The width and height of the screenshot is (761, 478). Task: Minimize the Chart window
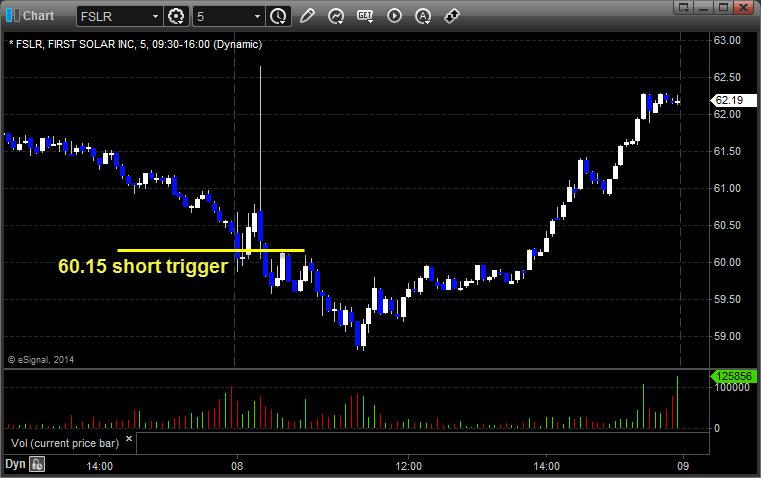coord(704,7)
